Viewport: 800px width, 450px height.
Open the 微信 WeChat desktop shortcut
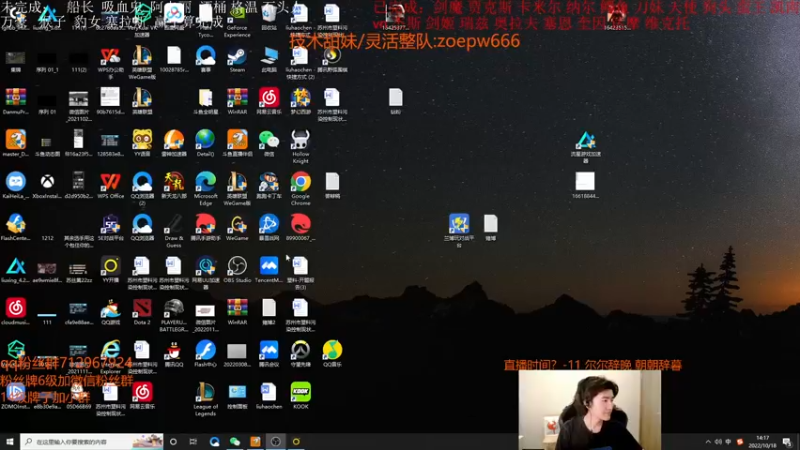pyautogui.click(x=269, y=143)
